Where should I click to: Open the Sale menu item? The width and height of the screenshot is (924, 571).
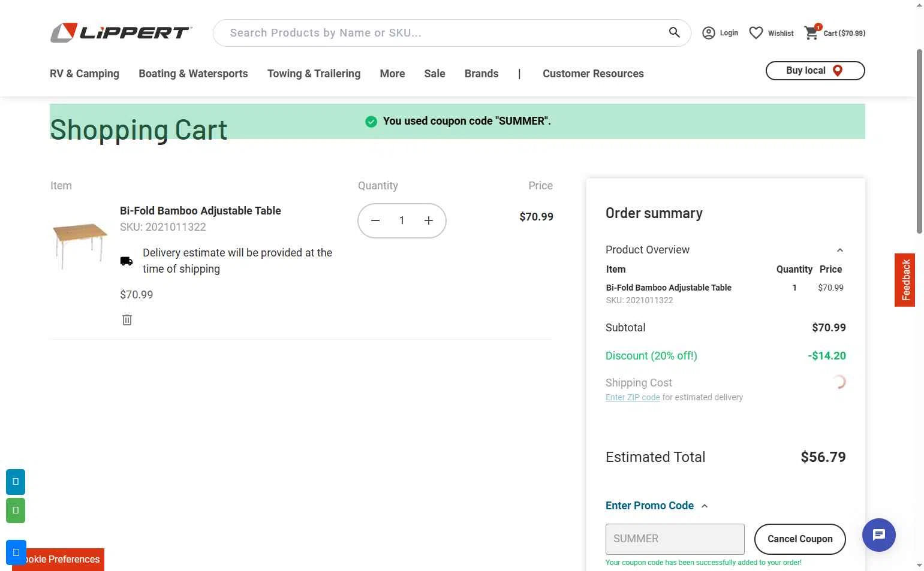[x=435, y=74]
